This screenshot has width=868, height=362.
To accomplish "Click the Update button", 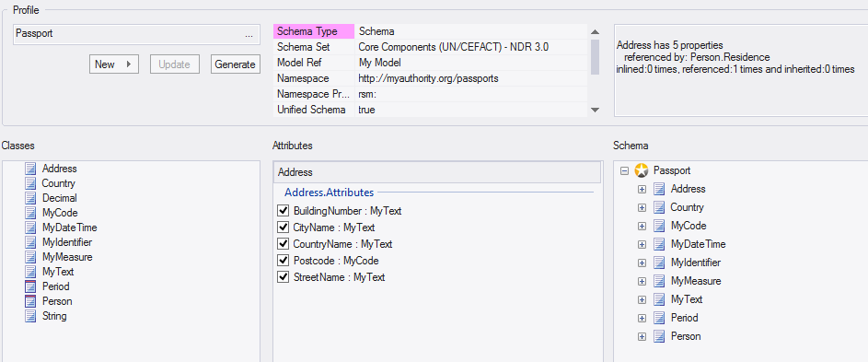I will (x=174, y=64).
